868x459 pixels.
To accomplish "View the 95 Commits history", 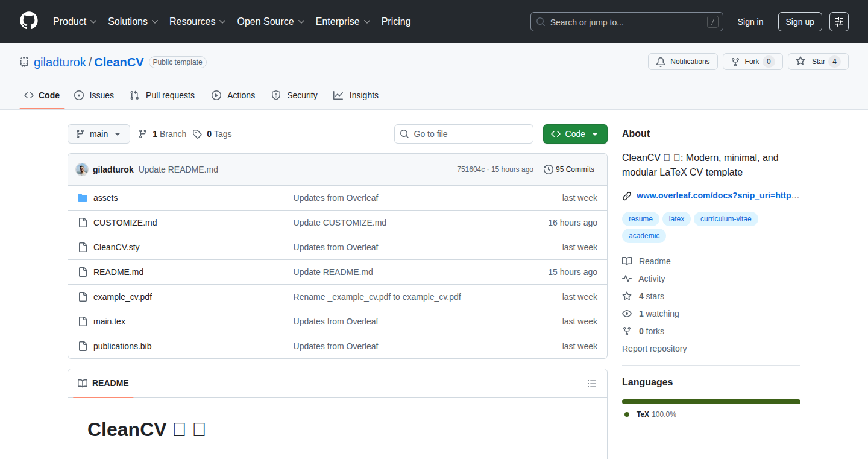I will (x=569, y=169).
